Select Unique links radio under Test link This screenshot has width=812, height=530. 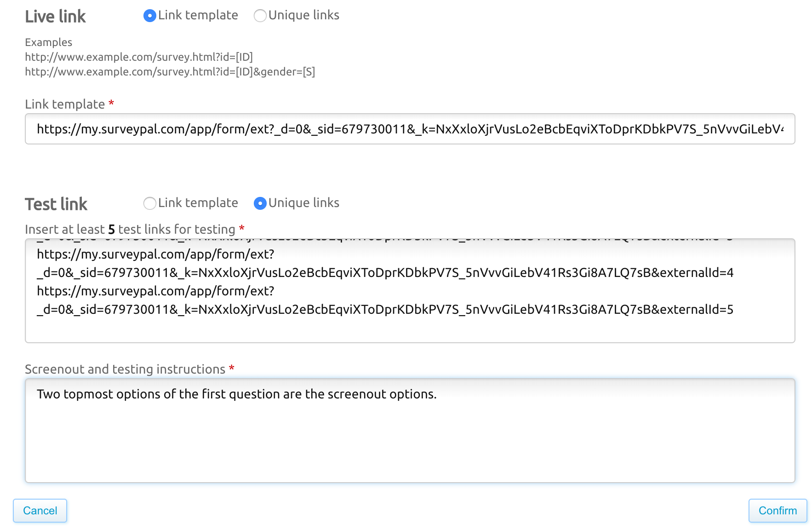click(x=260, y=203)
